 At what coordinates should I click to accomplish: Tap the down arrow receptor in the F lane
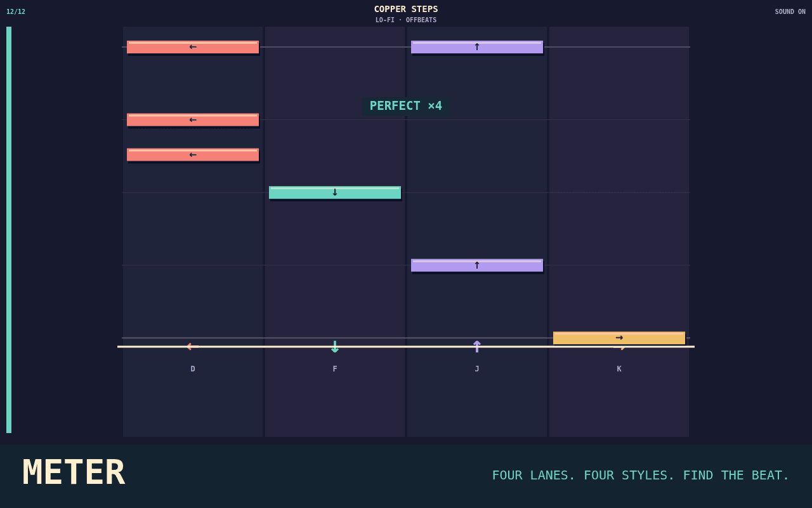tap(335, 347)
